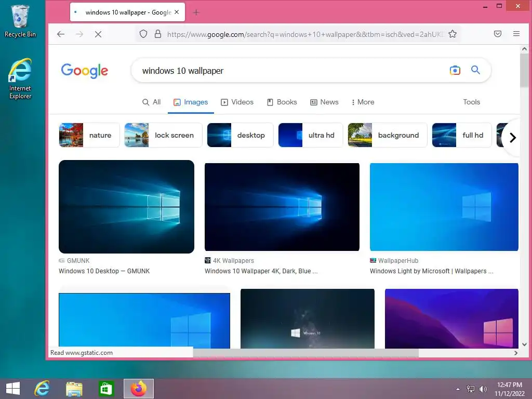
Task: Open the Store app on taskbar
Action: tap(106, 389)
